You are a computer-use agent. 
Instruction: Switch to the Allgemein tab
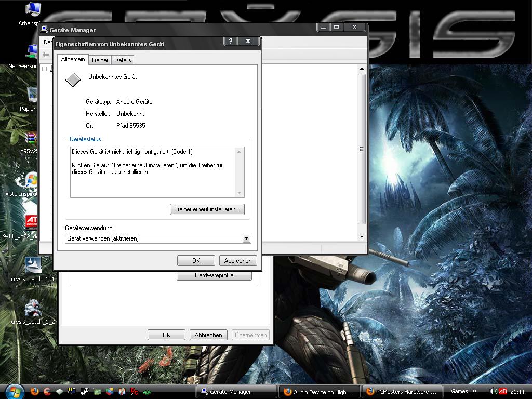tap(73, 59)
